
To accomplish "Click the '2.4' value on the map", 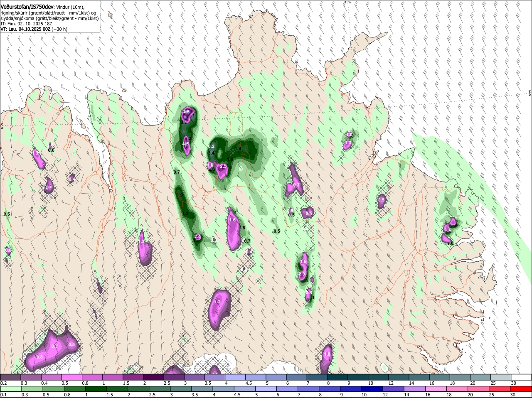I will [x=197, y=237].
